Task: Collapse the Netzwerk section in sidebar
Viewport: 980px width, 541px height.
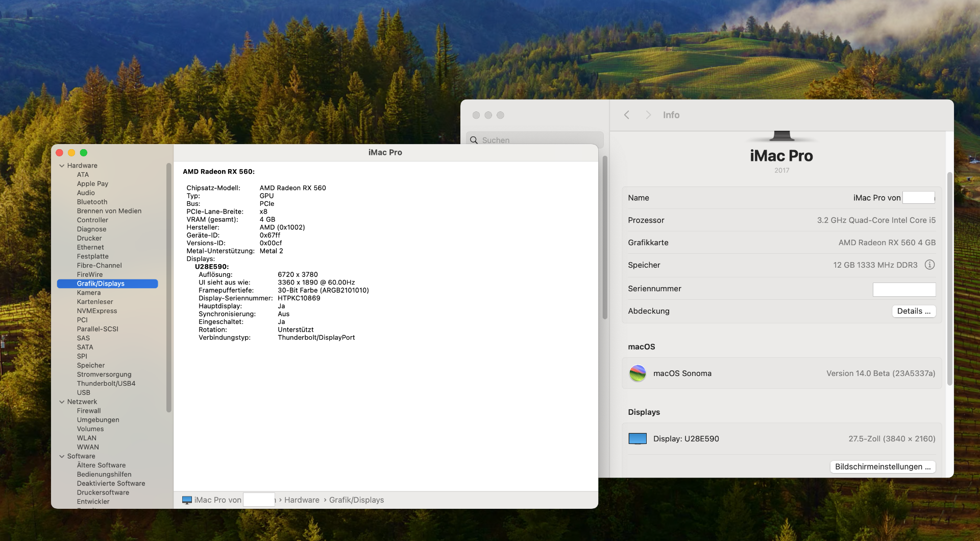Action: tap(62, 402)
